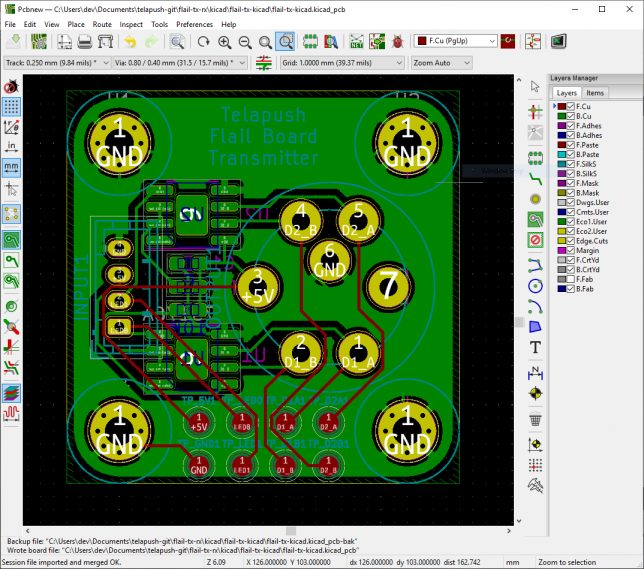The width and height of the screenshot is (644, 569).
Task: Open the View menu
Action: click(52, 24)
